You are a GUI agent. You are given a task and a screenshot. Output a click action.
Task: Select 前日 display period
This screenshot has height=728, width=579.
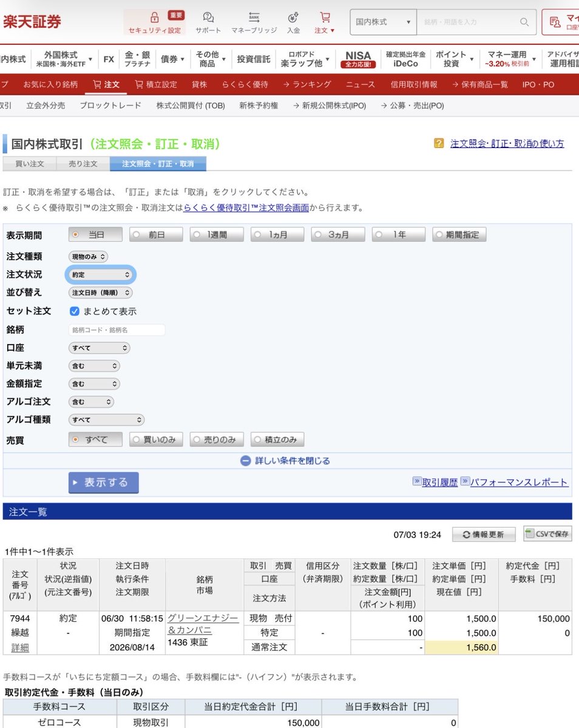156,235
